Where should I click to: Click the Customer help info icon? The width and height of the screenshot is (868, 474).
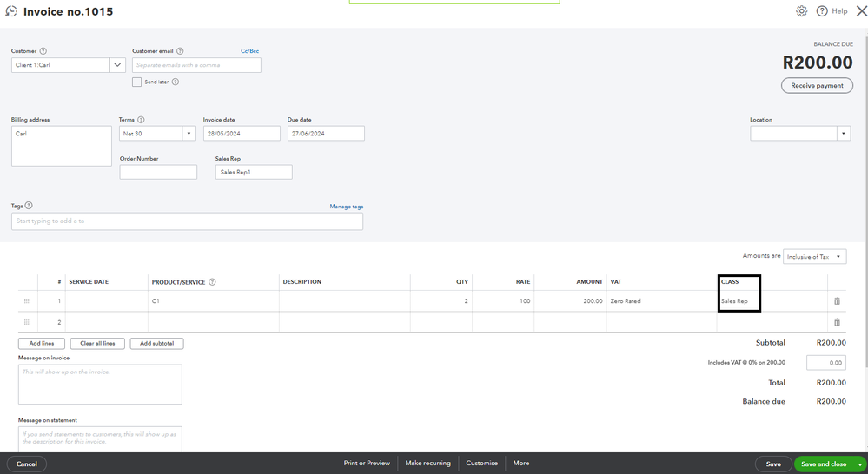coord(43,51)
